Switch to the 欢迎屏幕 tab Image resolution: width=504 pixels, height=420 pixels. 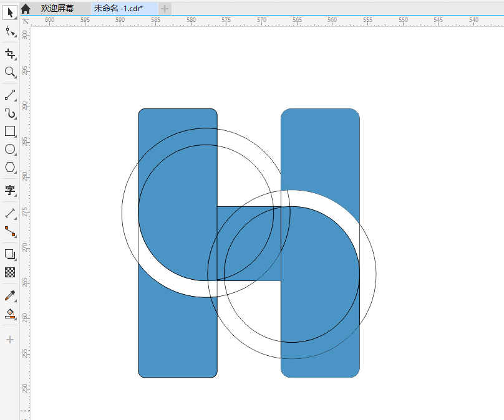pyautogui.click(x=57, y=8)
